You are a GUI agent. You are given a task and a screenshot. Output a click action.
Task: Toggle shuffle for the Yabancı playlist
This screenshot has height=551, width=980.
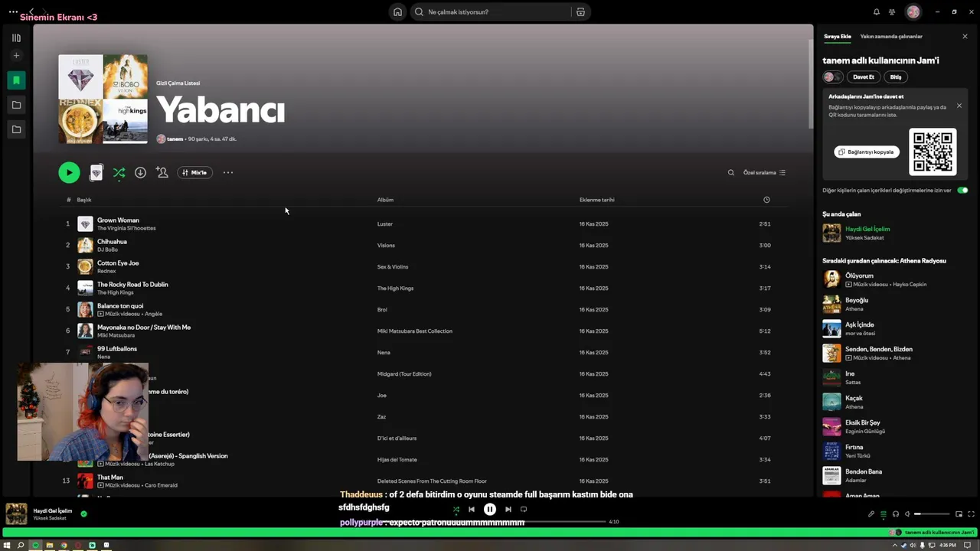pyautogui.click(x=119, y=173)
